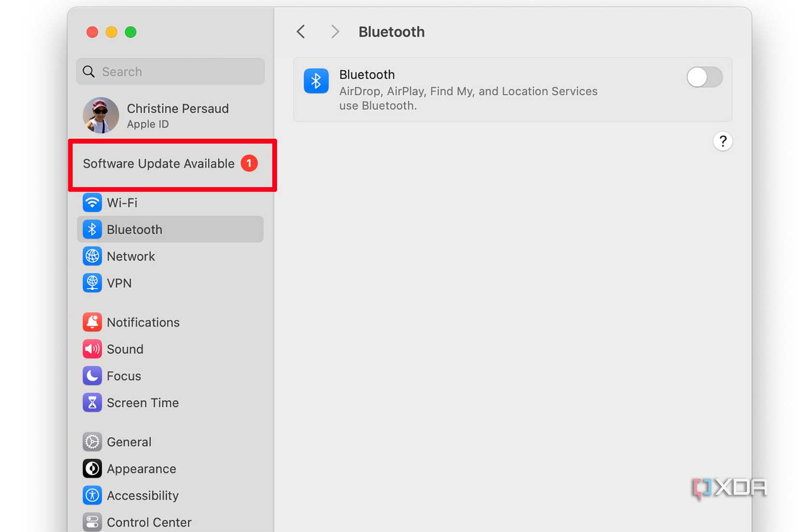Click the Appearance icon
The height and width of the screenshot is (532, 798).
coord(92,469)
